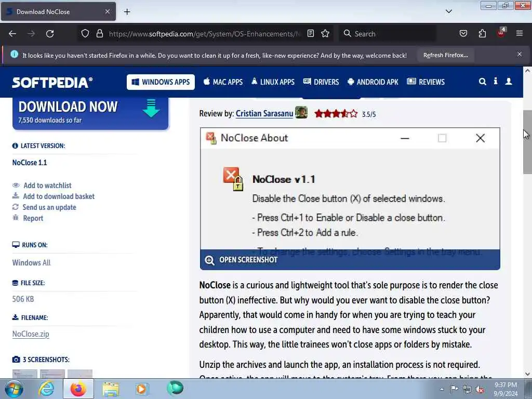Click the Refresh Firefox button
This screenshot has width=532, height=399.
tap(445, 55)
